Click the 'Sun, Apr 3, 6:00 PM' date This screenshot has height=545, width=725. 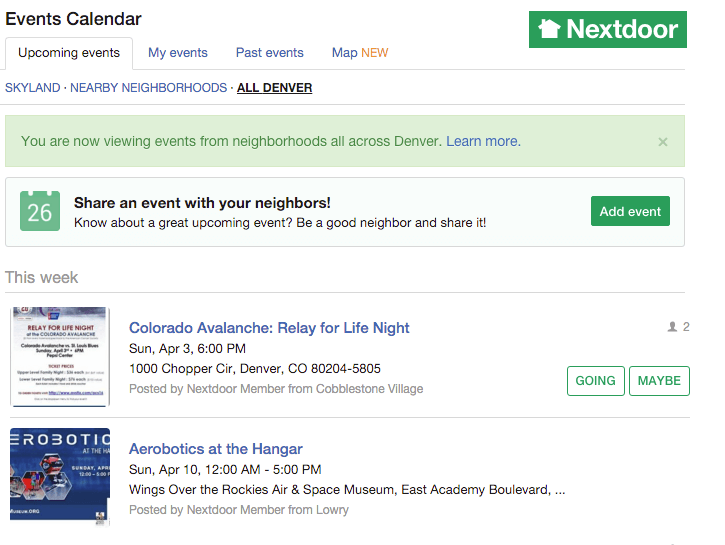(187, 349)
